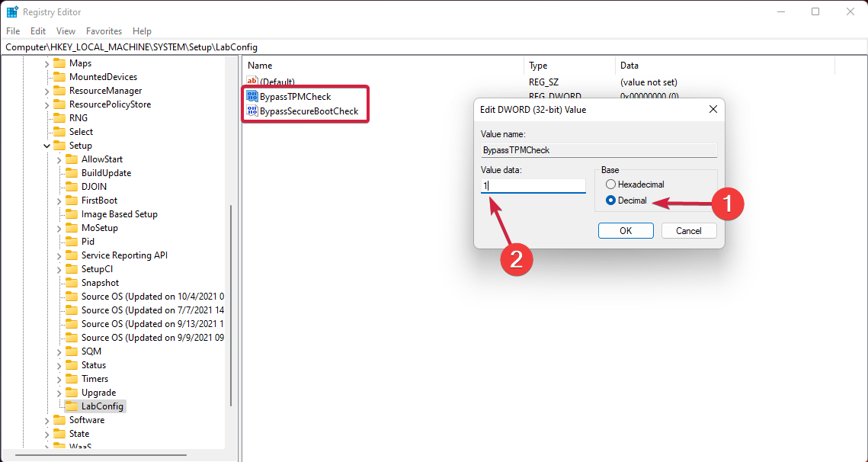Click the Registry Editor app icon in title bar

12,11
